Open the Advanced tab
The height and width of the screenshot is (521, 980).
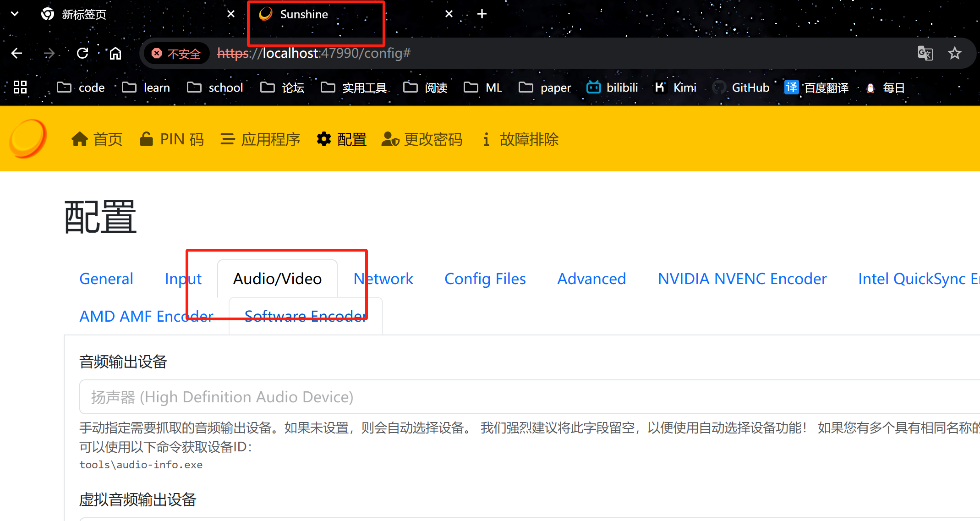pyautogui.click(x=591, y=279)
